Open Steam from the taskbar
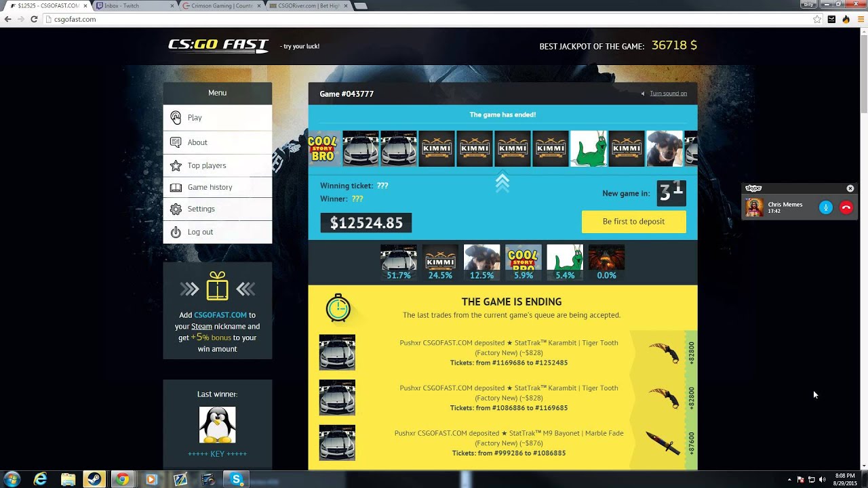Image resolution: width=868 pixels, height=488 pixels. tap(94, 479)
